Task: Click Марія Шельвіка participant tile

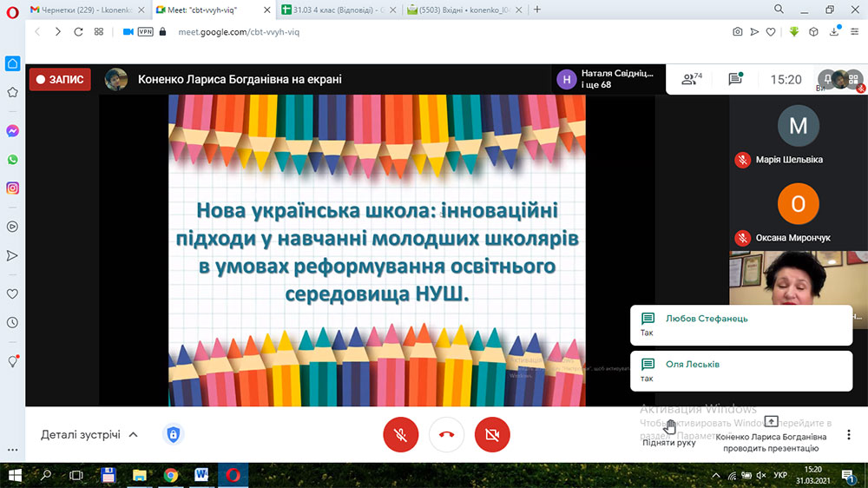Action: [x=799, y=135]
